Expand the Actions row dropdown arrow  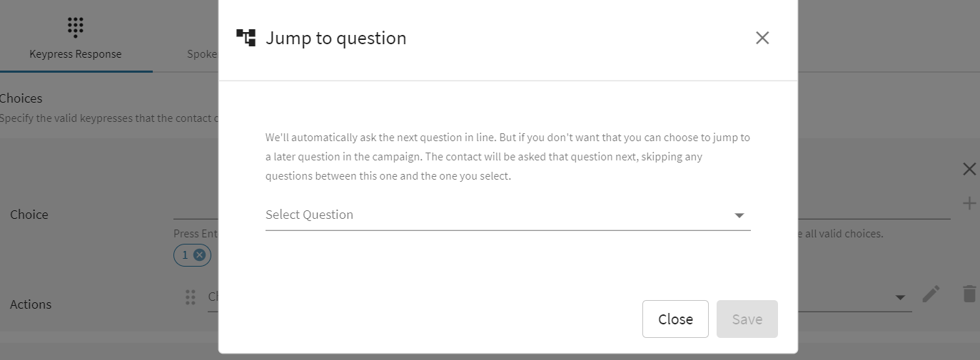point(900,297)
